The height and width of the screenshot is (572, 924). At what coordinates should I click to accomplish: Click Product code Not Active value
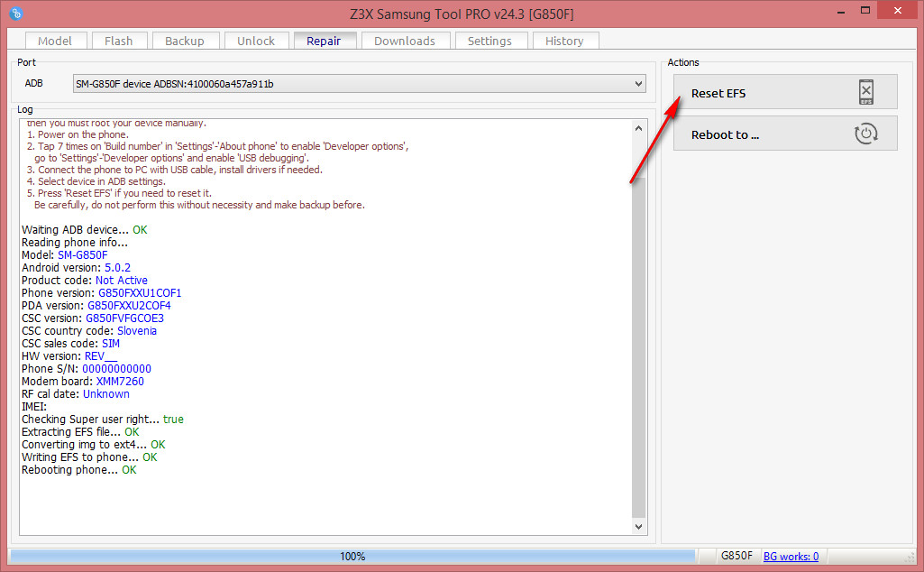tap(122, 280)
